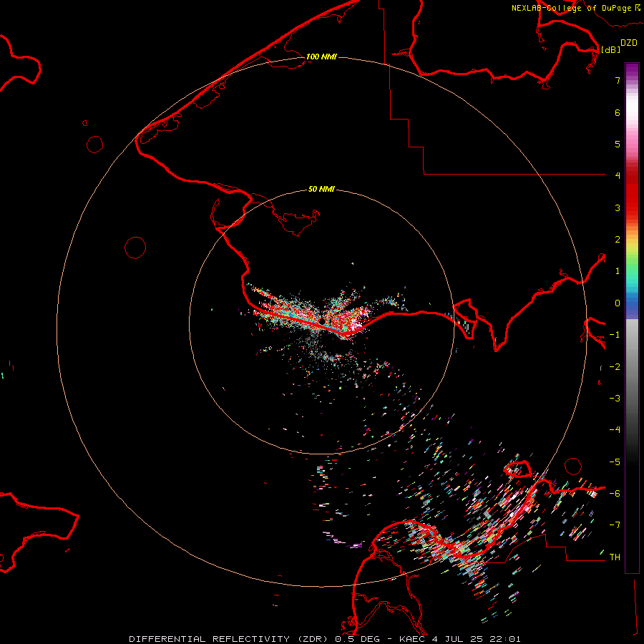Click the 4 value on dB scale
The image size is (644, 644).
618,176
